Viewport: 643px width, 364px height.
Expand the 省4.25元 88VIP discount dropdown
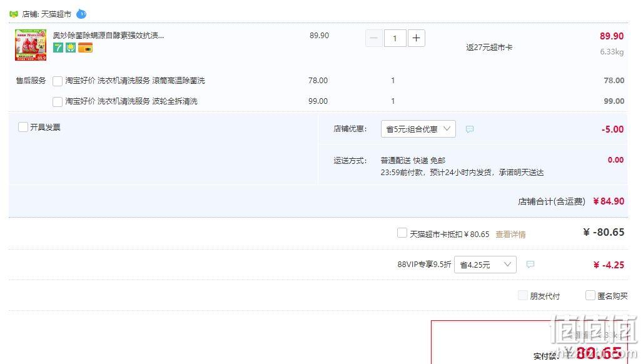tap(485, 265)
